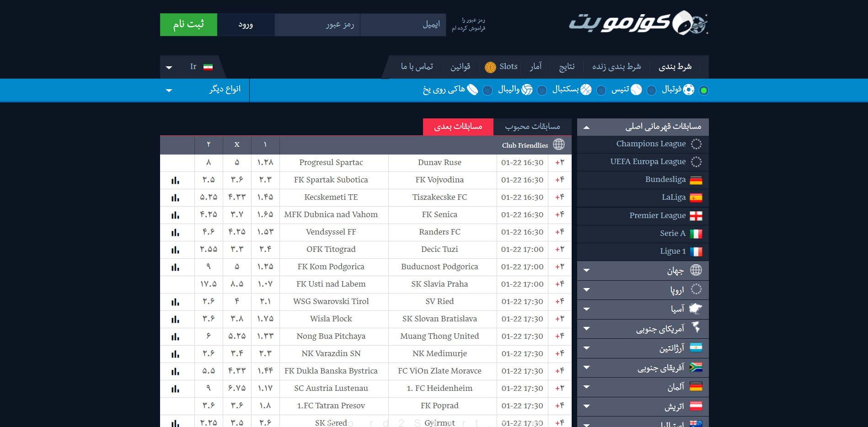
Task: Open statistics icon for SV Ried row
Action: click(x=175, y=302)
